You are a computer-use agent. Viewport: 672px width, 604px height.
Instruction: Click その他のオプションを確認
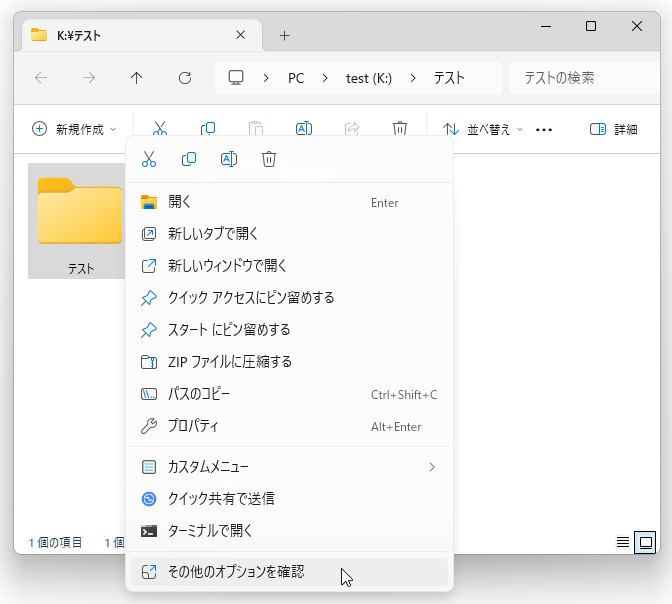tap(290, 571)
